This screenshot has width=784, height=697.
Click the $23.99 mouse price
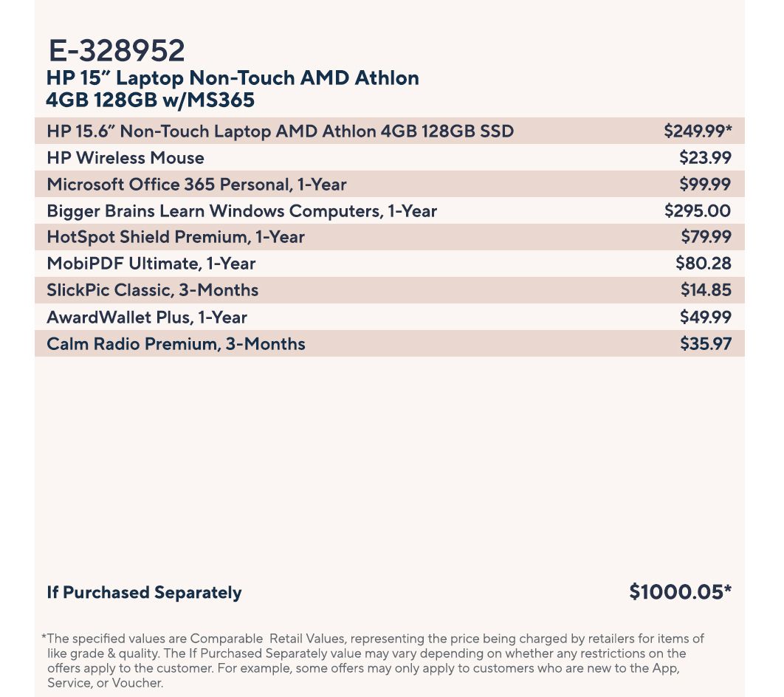(x=705, y=158)
